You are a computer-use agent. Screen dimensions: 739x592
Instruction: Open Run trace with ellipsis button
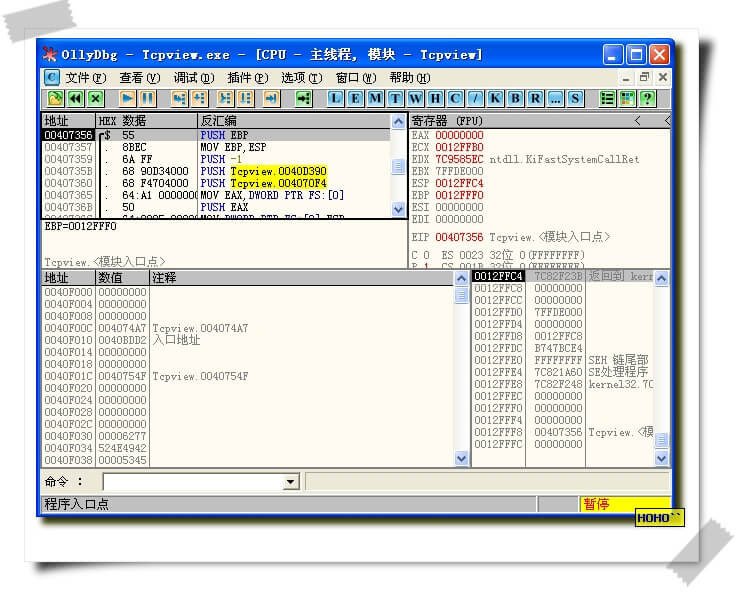555,99
